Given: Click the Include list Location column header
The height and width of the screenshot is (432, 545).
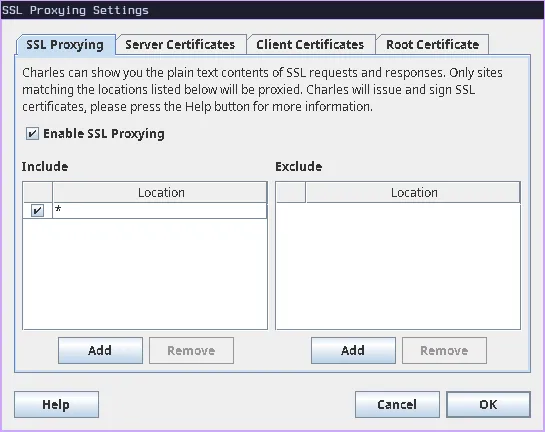Looking at the screenshot, I should pos(160,193).
